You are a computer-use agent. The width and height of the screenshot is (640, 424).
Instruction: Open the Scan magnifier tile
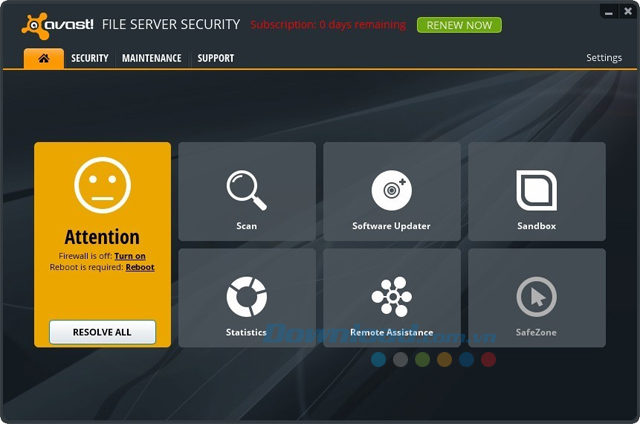246,190
